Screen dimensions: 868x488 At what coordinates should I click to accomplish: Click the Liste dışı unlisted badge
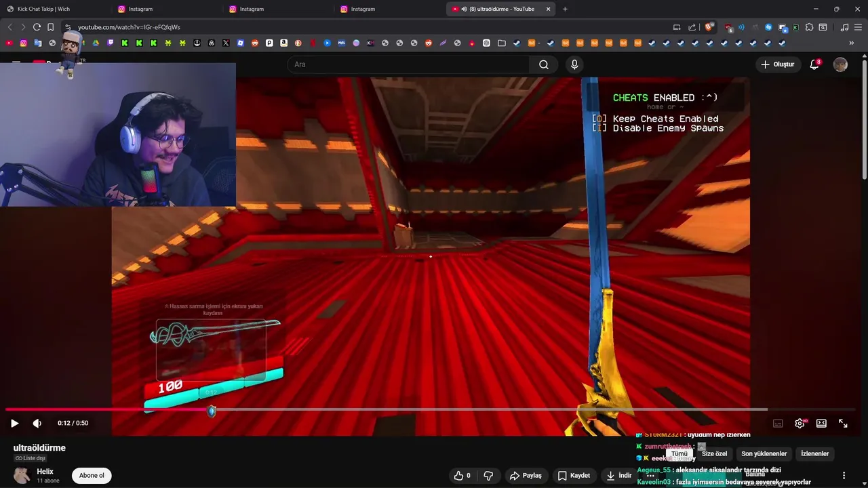pos(29,459)
